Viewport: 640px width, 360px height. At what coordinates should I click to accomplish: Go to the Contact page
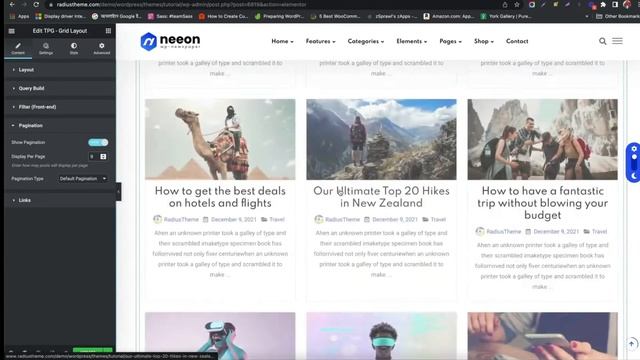pos(517,41)
